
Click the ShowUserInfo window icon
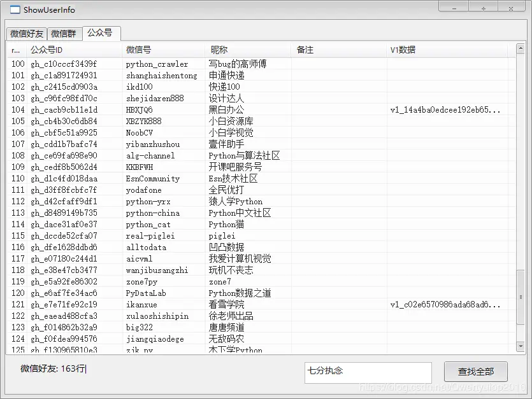15,10
